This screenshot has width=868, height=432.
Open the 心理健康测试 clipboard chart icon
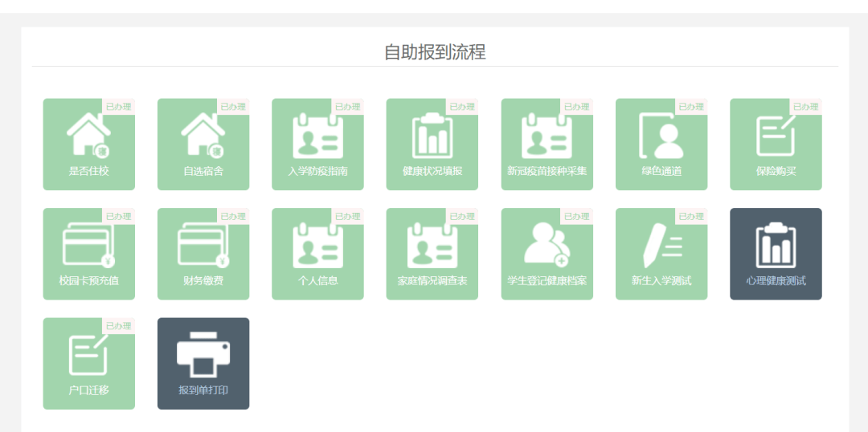pyautogui.click(x=776, y=245)
